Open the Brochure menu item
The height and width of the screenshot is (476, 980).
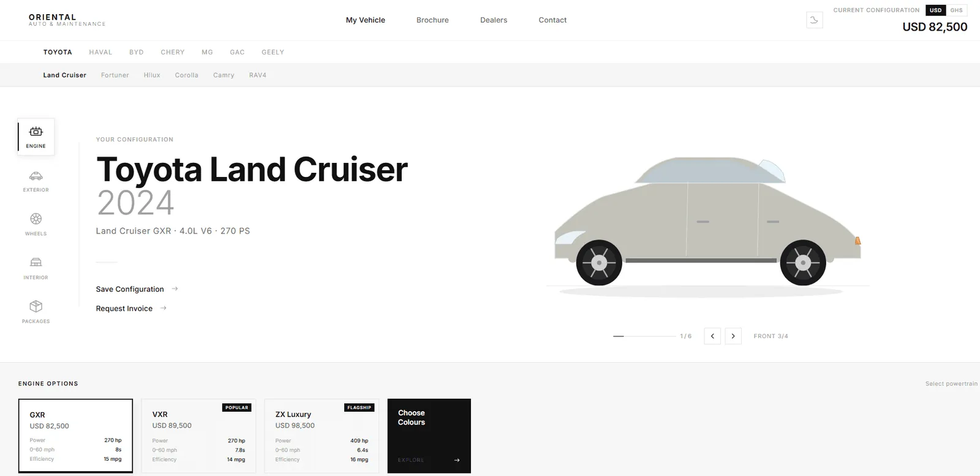(x=432, y=20)
